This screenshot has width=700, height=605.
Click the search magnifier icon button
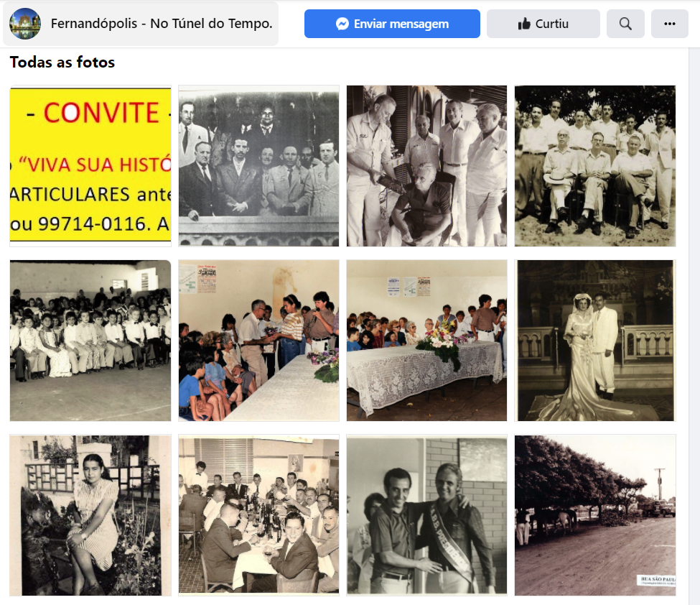pos(625,24)
